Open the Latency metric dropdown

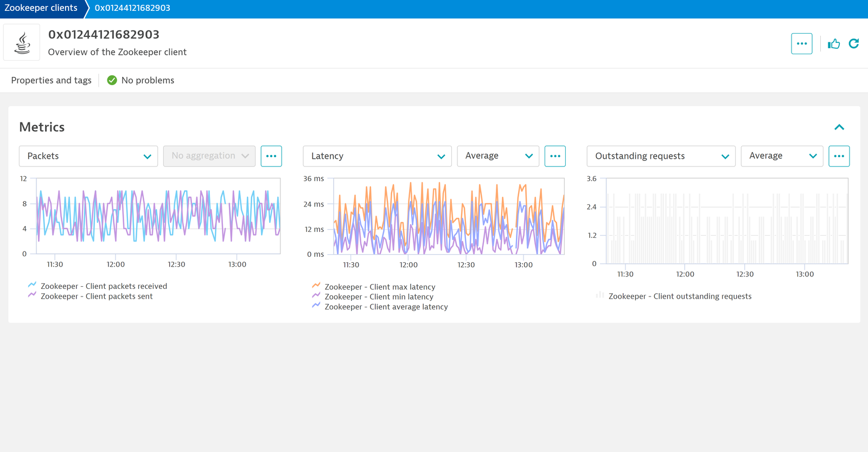click(377, 156)
